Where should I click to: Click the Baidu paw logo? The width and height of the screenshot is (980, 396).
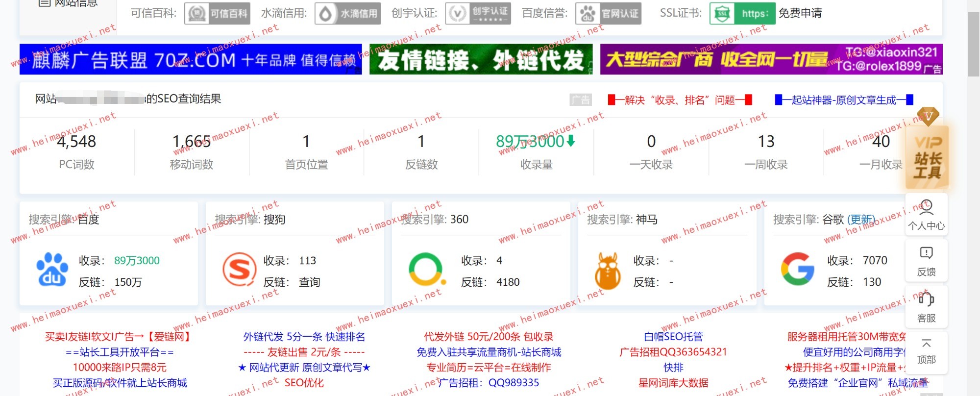[52, 270]
